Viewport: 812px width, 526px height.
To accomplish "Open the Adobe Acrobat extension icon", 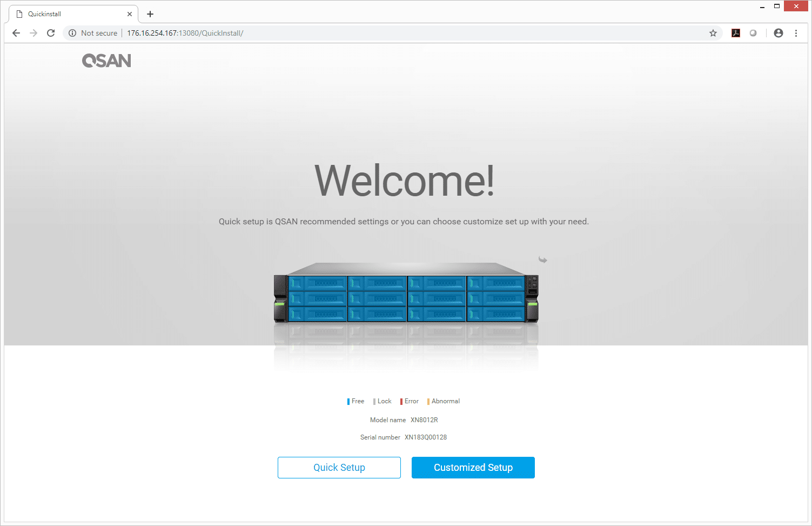I will coord(736,33).
